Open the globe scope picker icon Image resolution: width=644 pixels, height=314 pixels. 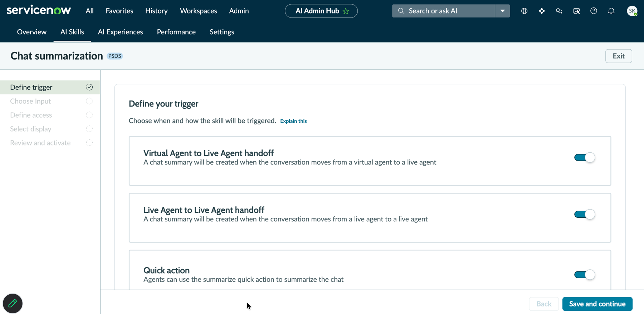click(524, 11)
